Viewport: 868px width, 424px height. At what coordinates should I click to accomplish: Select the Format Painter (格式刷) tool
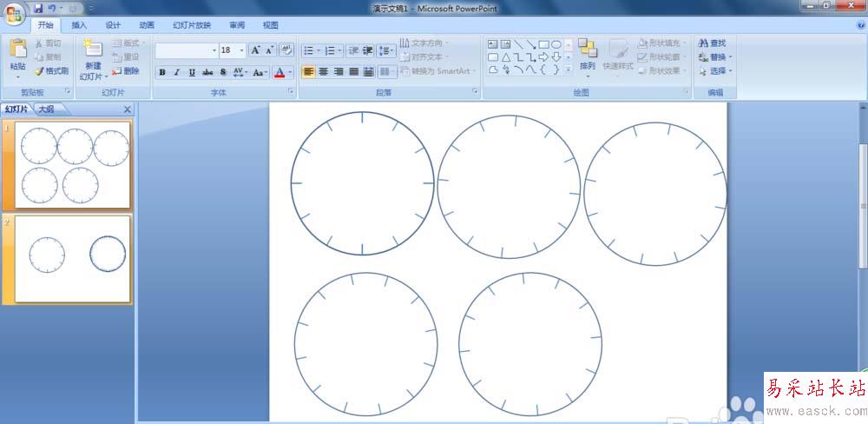point(51,71)
